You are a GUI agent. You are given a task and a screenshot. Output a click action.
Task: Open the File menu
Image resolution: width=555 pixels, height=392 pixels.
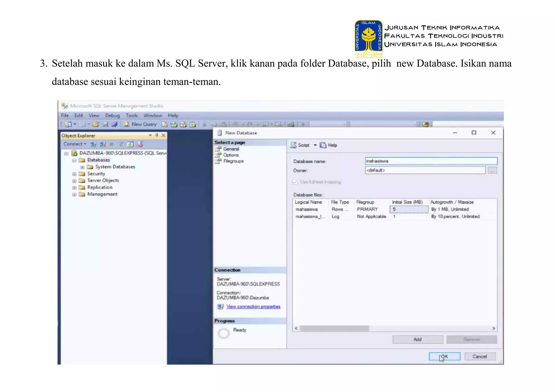65,116
